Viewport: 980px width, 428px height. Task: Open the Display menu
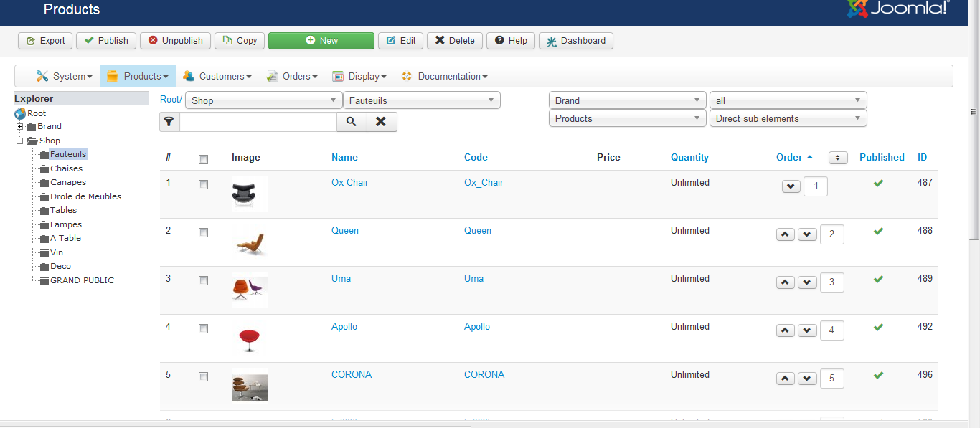pos(359,76)
